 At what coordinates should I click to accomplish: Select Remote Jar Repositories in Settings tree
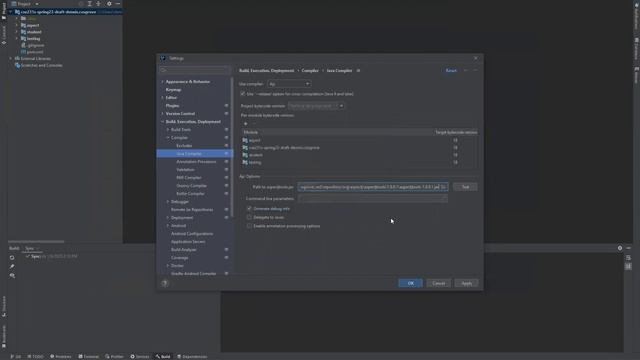click(192, 210)
